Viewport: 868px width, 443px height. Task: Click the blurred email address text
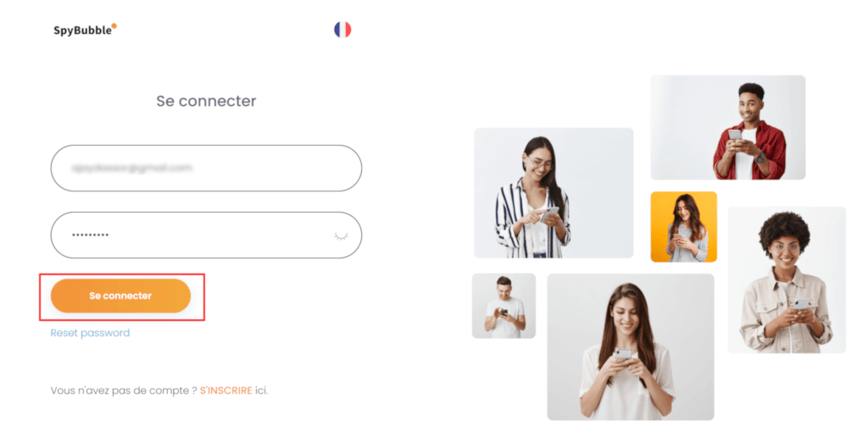(x=131, y=168)
